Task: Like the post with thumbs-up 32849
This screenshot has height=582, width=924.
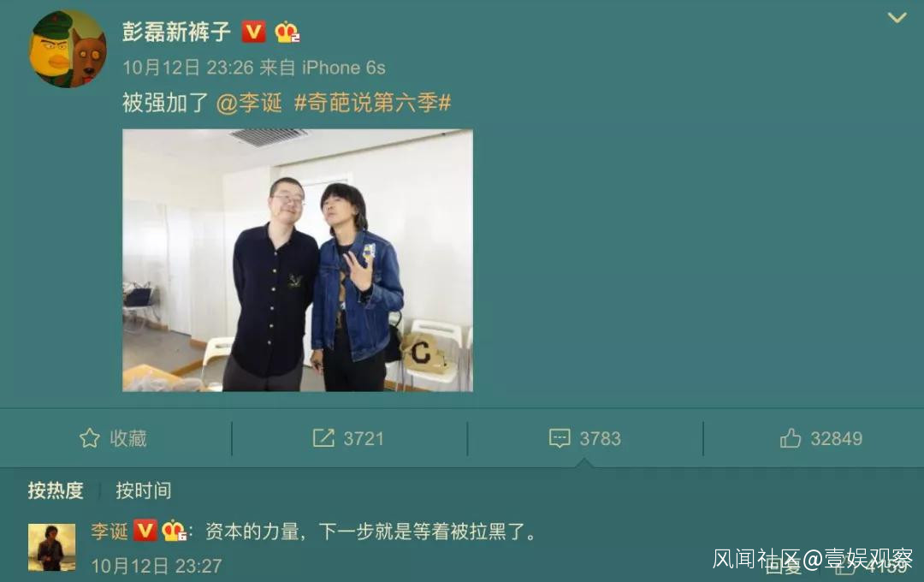Action: [791, 438]
